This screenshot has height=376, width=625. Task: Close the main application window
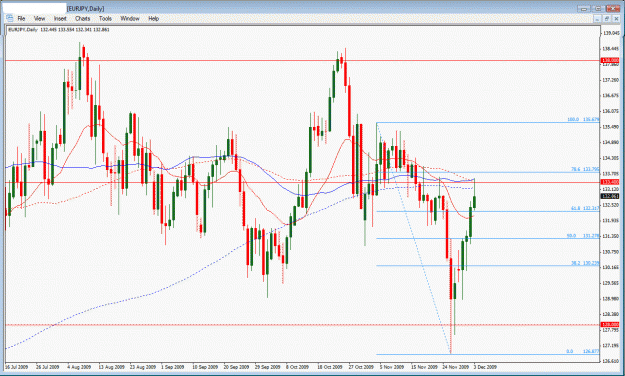coord(613,8)
